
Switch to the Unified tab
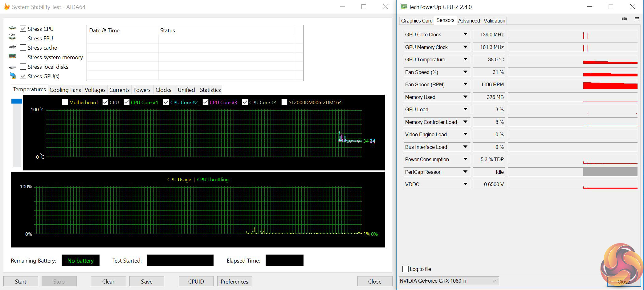(x=186, y=90)
